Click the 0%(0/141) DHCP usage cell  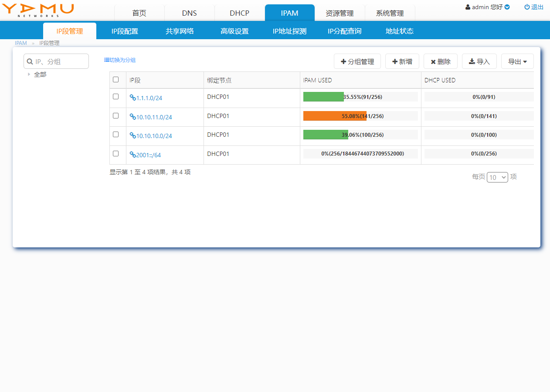pos(479,116)
